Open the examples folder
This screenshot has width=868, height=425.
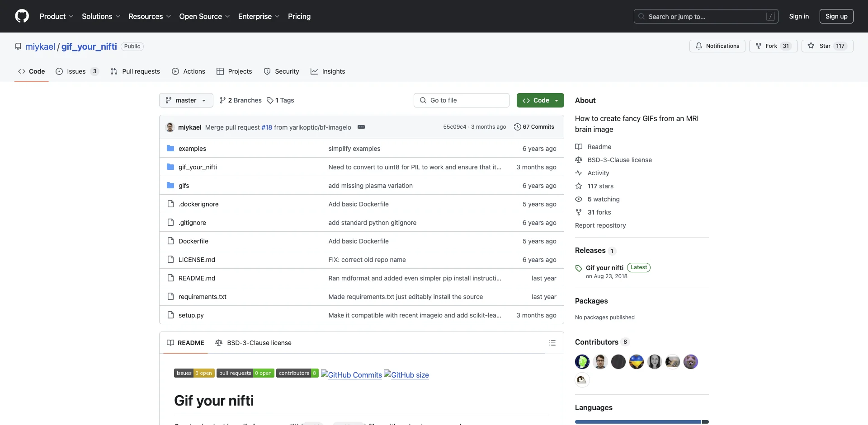192,149
